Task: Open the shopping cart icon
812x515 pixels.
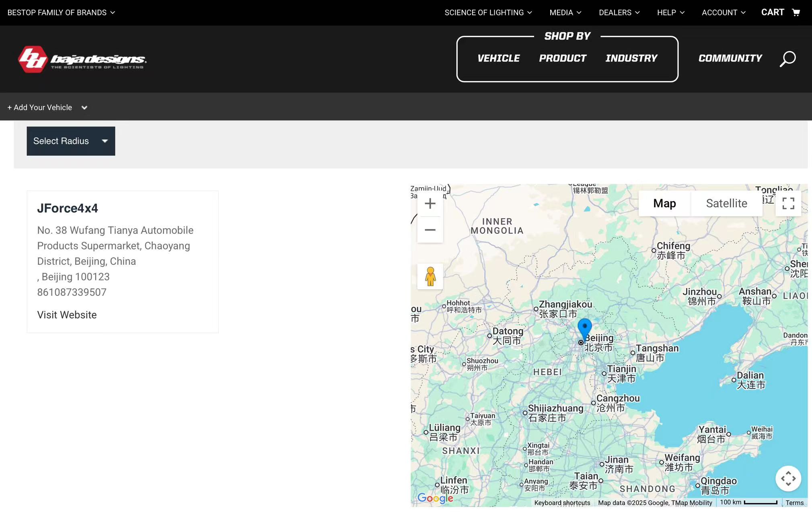Action: tap(796, 12)
